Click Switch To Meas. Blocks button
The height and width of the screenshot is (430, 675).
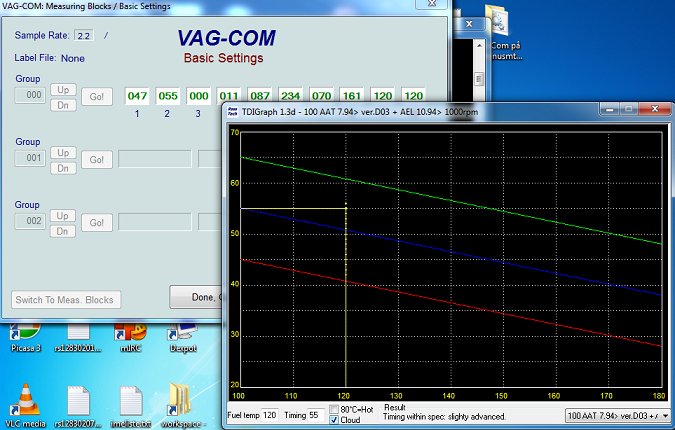click(x=67, y=299)
